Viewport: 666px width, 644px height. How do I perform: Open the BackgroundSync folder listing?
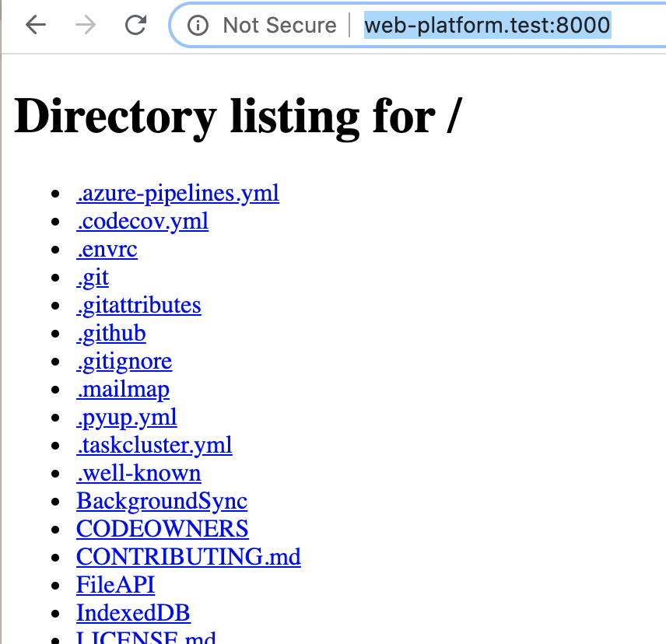[x=161, y=501]
